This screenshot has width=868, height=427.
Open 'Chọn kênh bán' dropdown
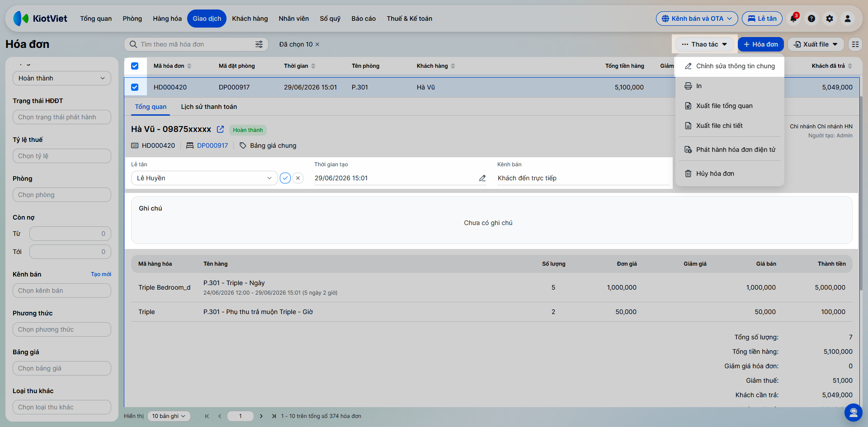coord(62,291)
